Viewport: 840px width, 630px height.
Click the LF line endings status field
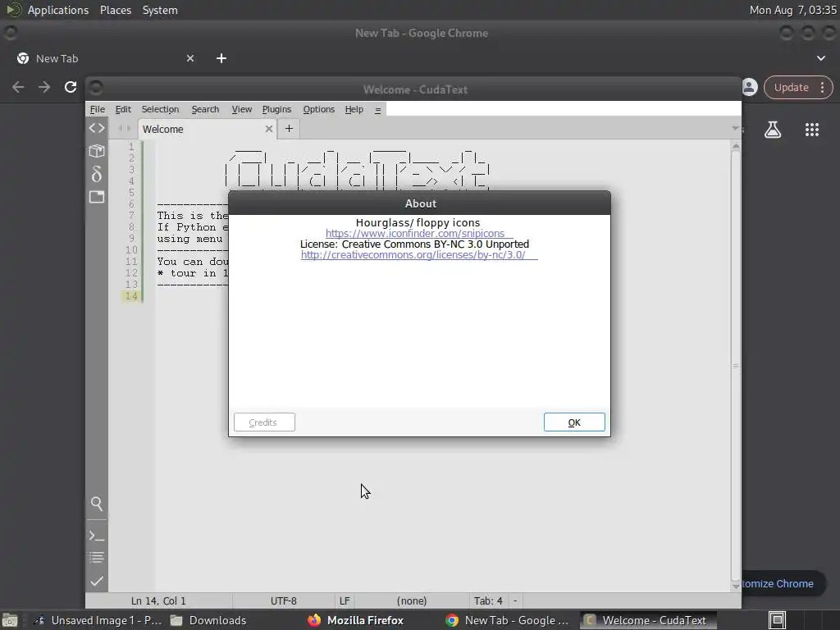coord(345,601)
